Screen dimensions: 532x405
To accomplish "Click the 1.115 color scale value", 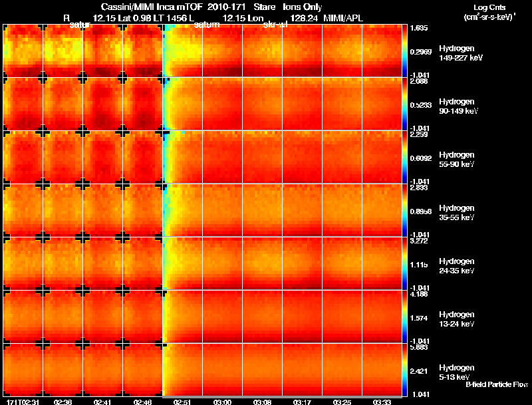I will [x=419, y=265].
